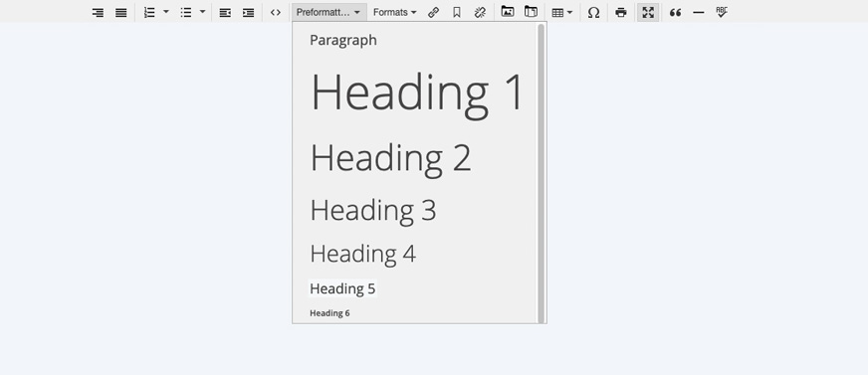Insert a numbered list
This screenshot has width=868, height=375.
pos(149,12)
